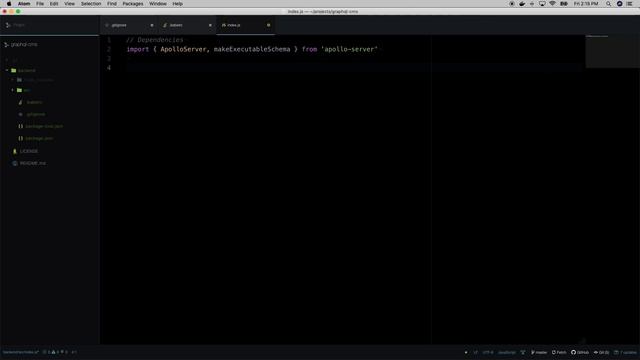Close the .babelrc tab
640x360 pixels.
[x=210, y=25]
